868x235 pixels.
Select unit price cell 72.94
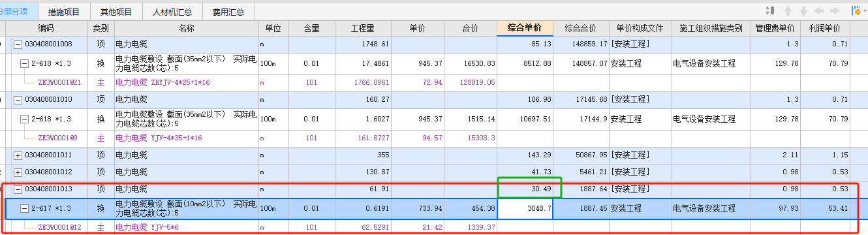tap(418, 83)
